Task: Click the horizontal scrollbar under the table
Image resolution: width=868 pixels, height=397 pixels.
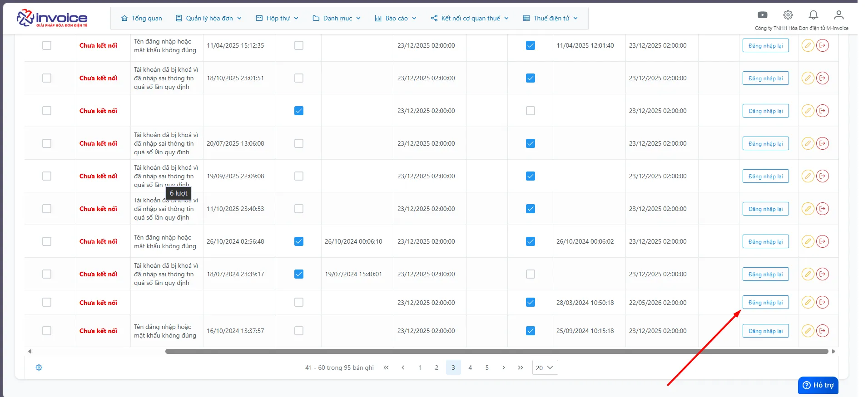Action: pos(496,351)
